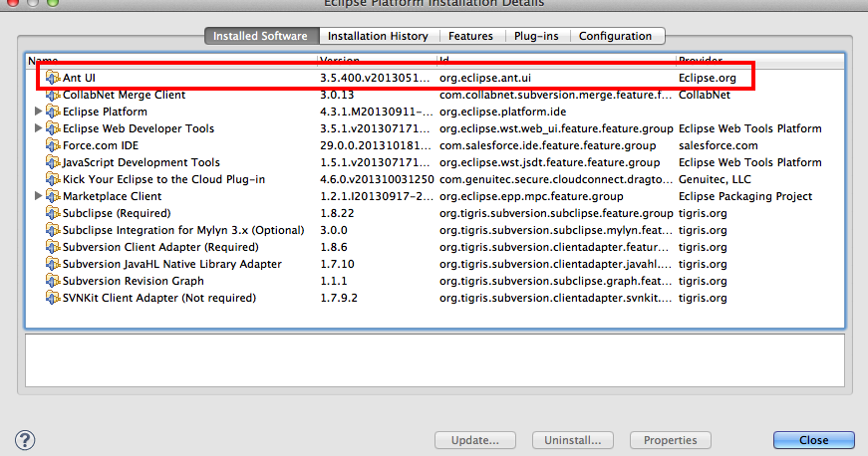The height and width of the screenshot is (456, 868).
Task: Select the Force.com IDE entry
Action: [101, 146]
